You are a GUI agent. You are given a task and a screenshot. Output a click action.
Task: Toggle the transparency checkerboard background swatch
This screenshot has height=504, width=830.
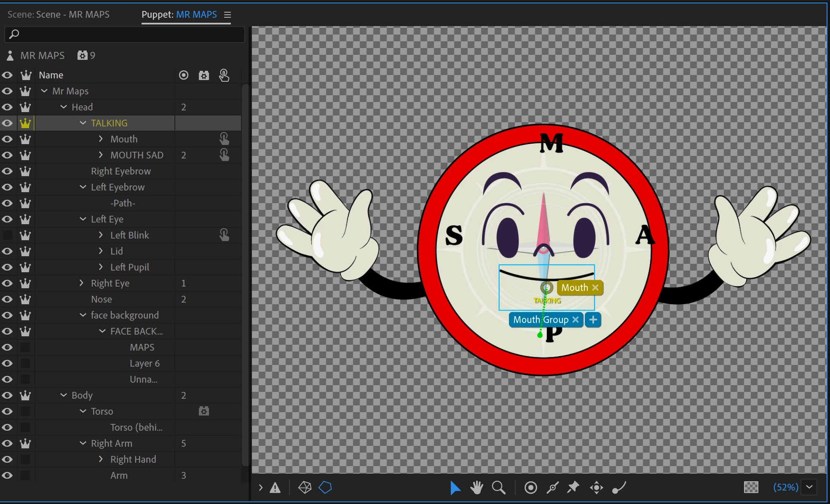click(x=751, y=488)
